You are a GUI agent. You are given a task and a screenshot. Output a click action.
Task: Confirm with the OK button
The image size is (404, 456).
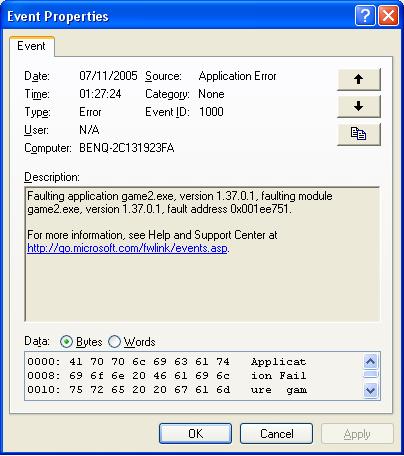tap(195, 433)
